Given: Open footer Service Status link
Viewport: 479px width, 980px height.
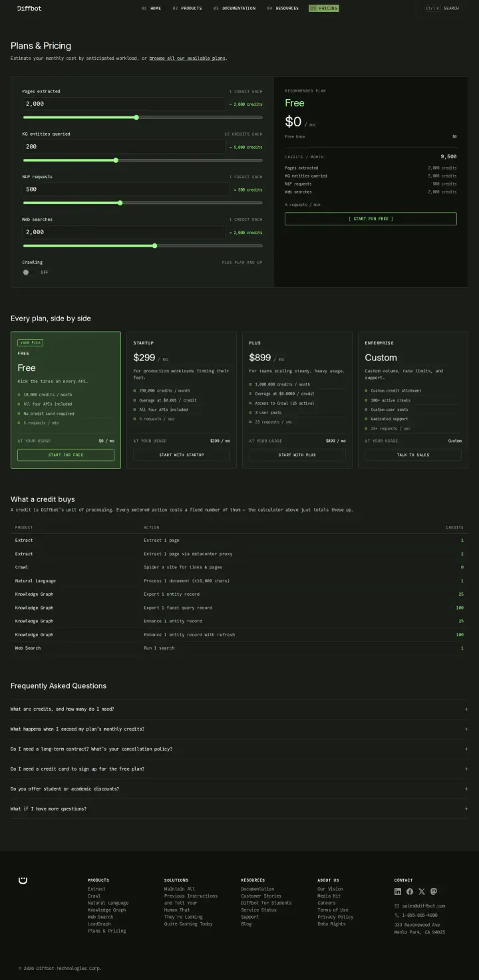Looking at the screenshot, I should click(x=259, y=910).
